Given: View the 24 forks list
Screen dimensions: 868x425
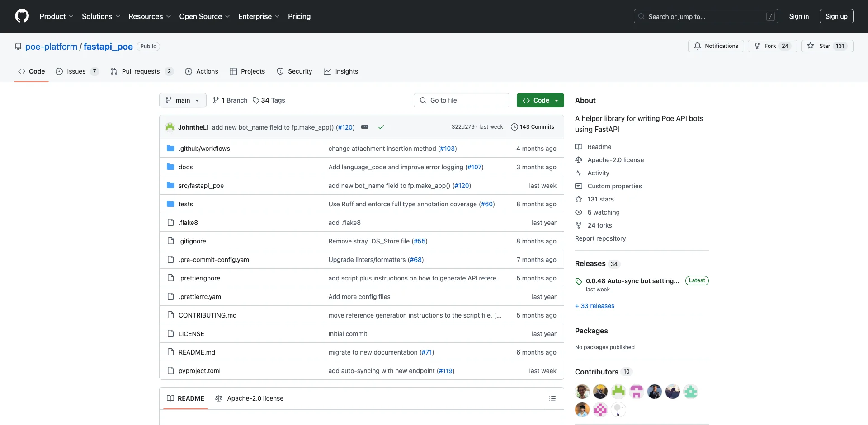Looking at the screenshot, I should 594,225.
